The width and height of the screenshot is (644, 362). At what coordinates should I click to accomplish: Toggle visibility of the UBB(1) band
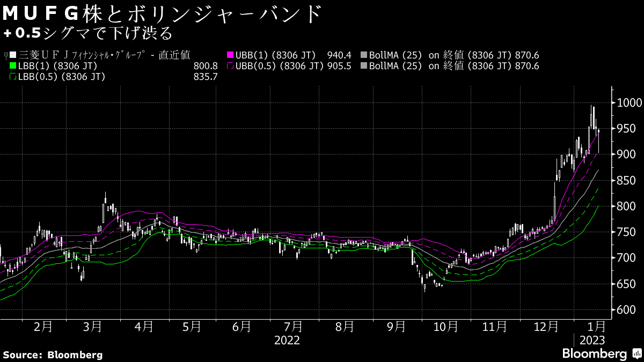tap(230, 55)
